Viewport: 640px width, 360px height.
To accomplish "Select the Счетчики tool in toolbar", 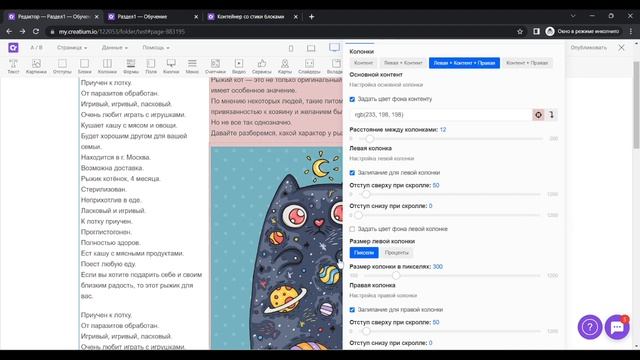I will [215, 67].
